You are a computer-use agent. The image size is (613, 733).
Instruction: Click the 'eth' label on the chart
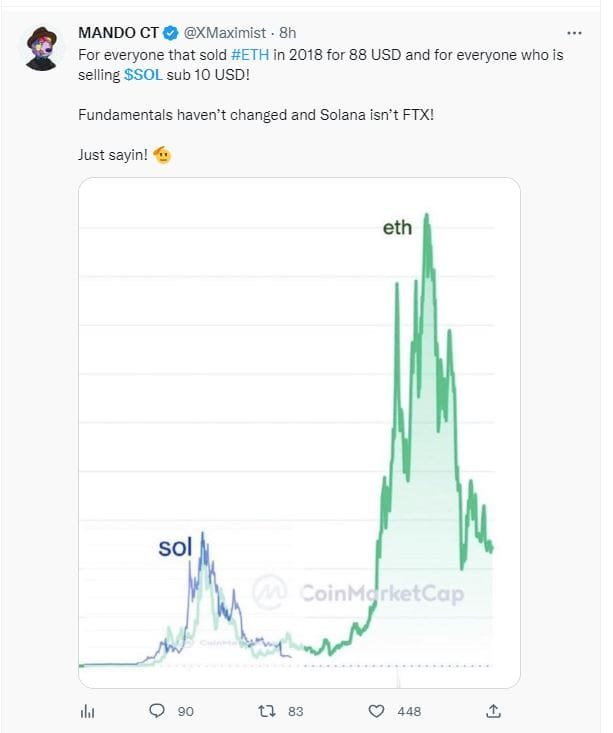[397, 228]
